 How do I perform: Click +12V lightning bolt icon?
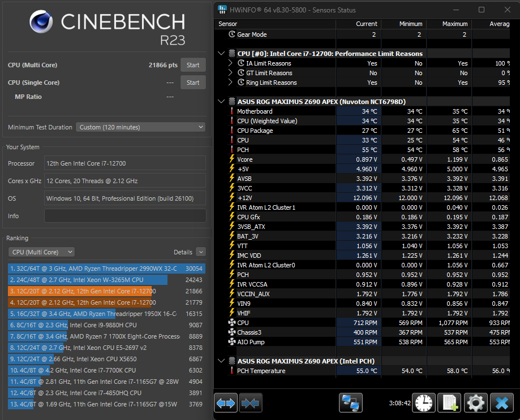pyautogui.click(x=232, y=197)
